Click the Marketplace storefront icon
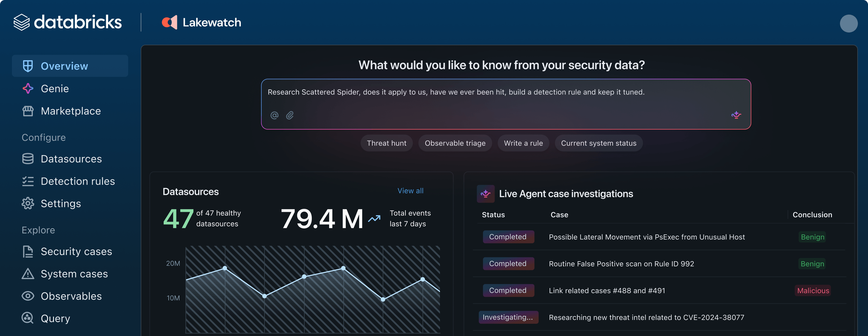868x336 pixels. click(28, 111)
